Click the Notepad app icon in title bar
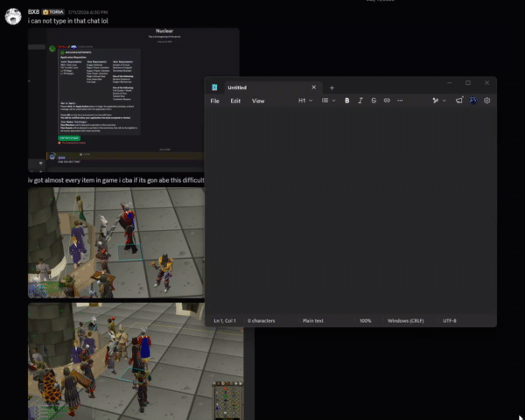The height and width of the screenshot is (420, 525). click(214, 87)
